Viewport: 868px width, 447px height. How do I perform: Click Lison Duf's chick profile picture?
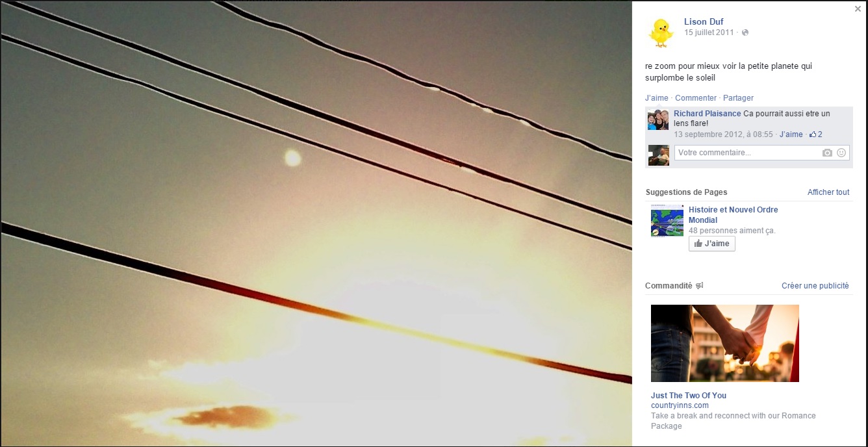(x=661, y=32)
